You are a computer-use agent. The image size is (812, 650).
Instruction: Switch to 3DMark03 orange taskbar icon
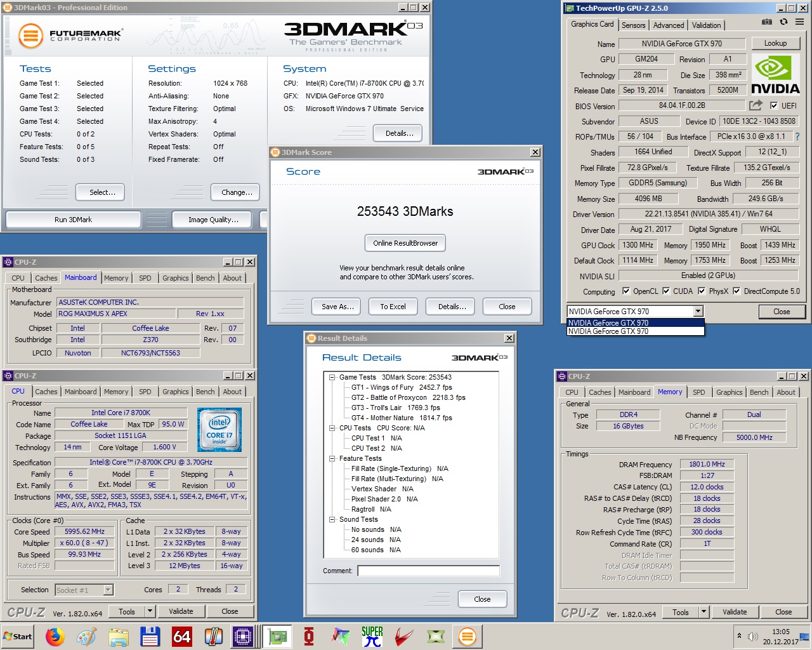(x=468, y=636)
